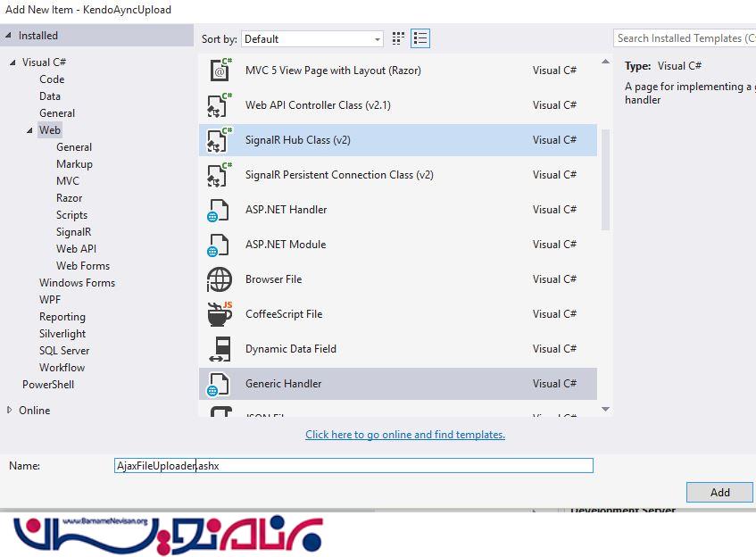Select the ASP.NET Module template name

coord(286,245)
